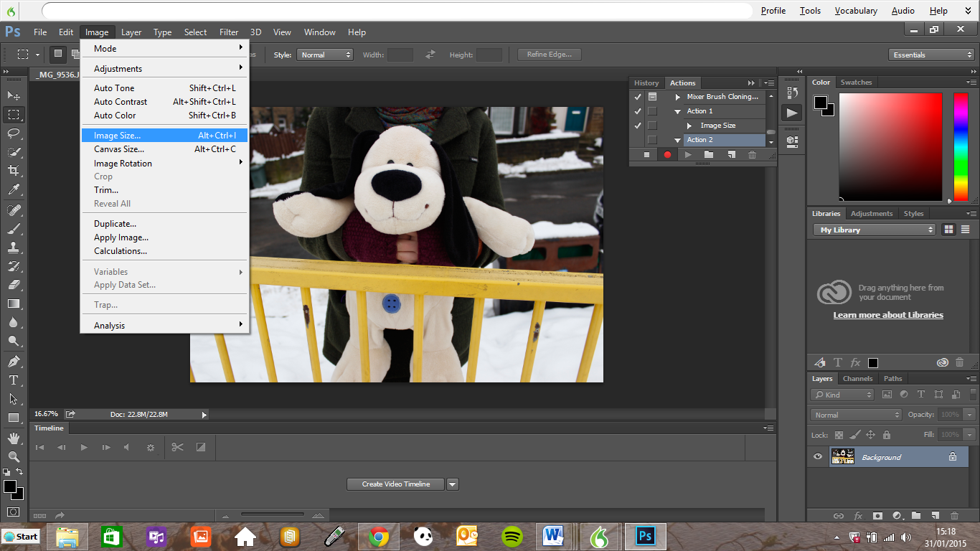Select the Rectangular Marquee tool
The height and width of the screenshot is (551, 980).
pyautogui.click(x=14, y=114)
